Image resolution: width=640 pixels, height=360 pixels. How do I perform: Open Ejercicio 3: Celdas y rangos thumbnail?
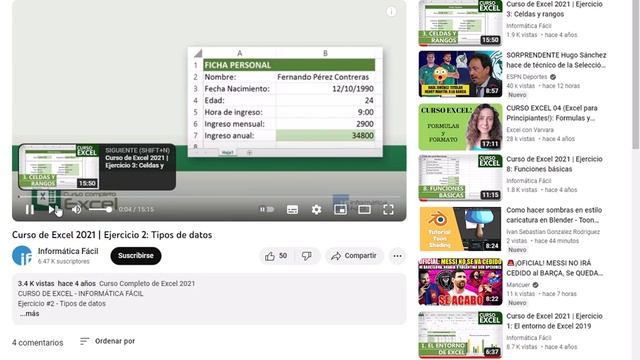(460, 22)
